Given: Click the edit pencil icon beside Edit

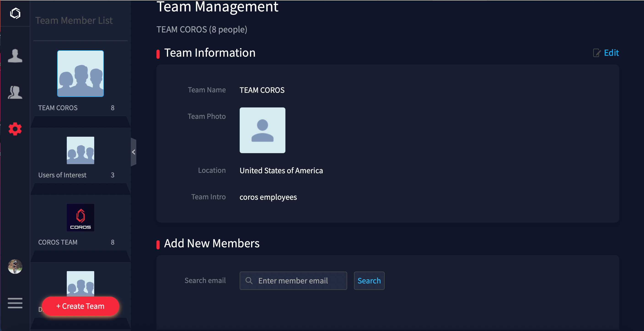Looking at the screenshot, I should click(x=596, y=53).
